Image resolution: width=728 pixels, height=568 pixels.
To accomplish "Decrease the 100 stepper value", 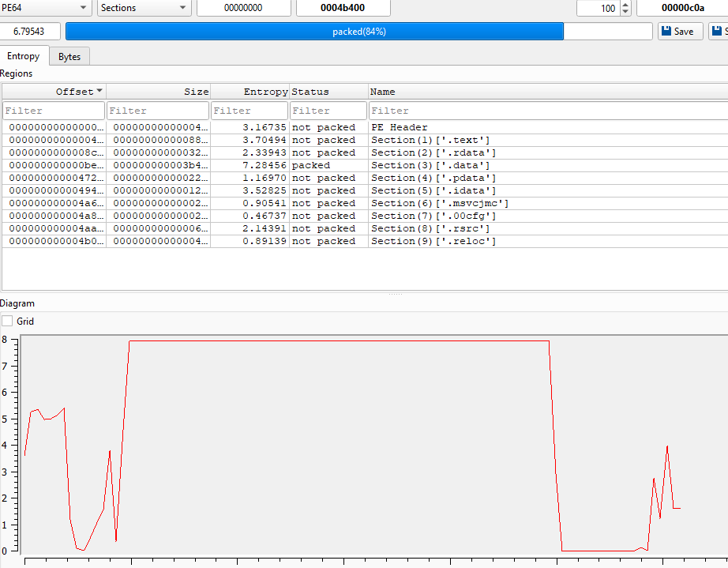I will (x=625, y=12).
